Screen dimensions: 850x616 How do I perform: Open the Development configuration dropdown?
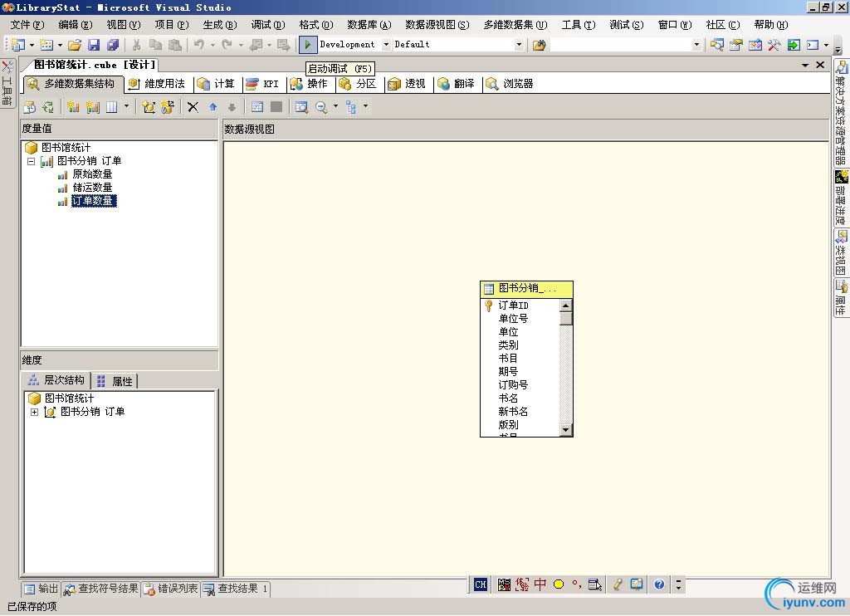386,45
